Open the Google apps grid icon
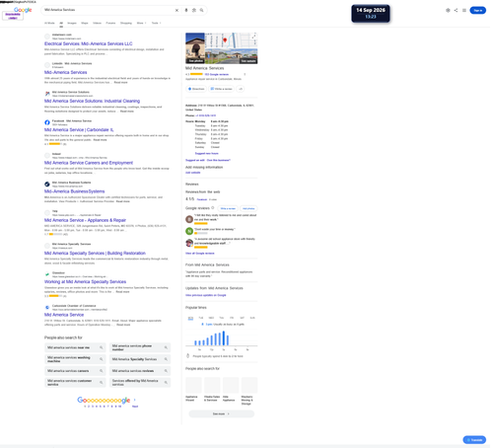 464,10
